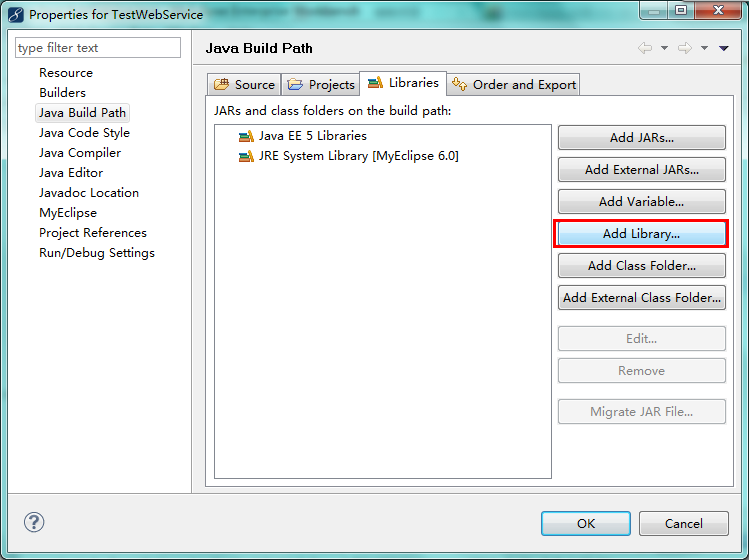Select Resource in the properties tree
This screenshot has width=749, height=560.
[66, 73]
